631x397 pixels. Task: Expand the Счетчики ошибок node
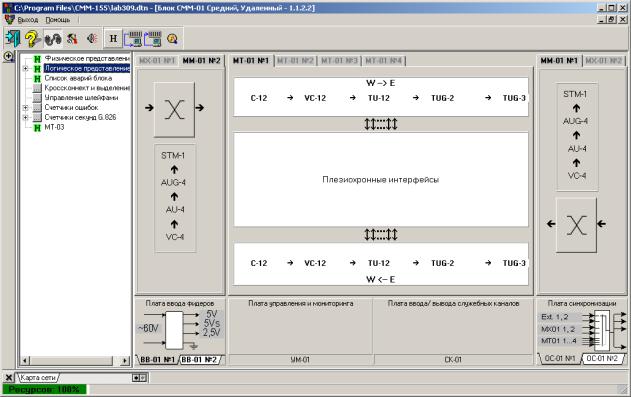coord(25,107)
